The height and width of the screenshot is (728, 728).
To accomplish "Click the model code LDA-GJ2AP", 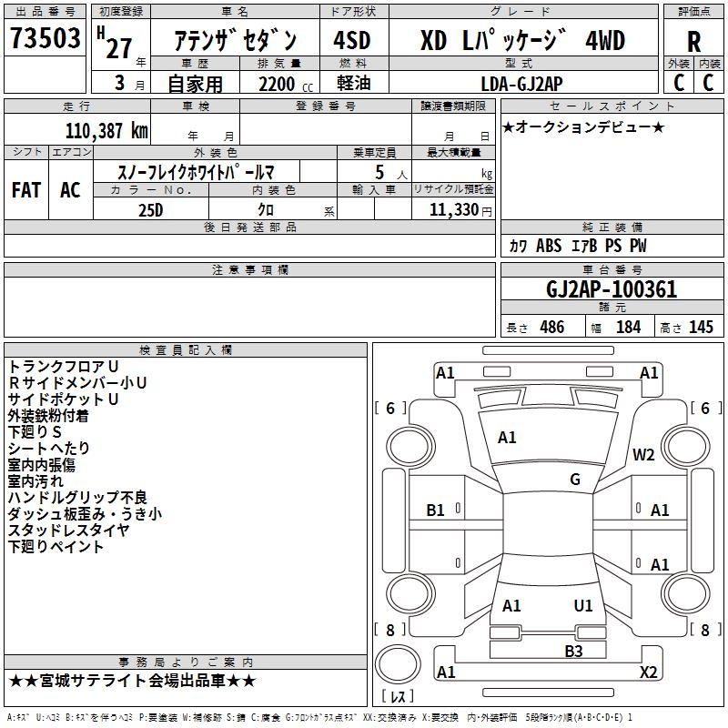I will pyautogui.click(x=522, y=83).
